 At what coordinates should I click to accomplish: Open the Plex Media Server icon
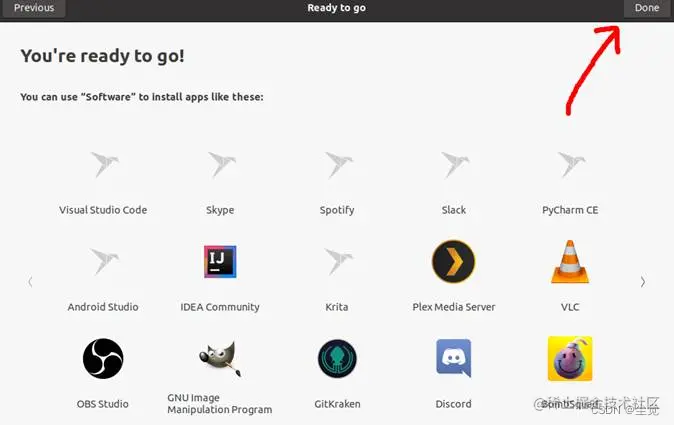tap(453, 262)
